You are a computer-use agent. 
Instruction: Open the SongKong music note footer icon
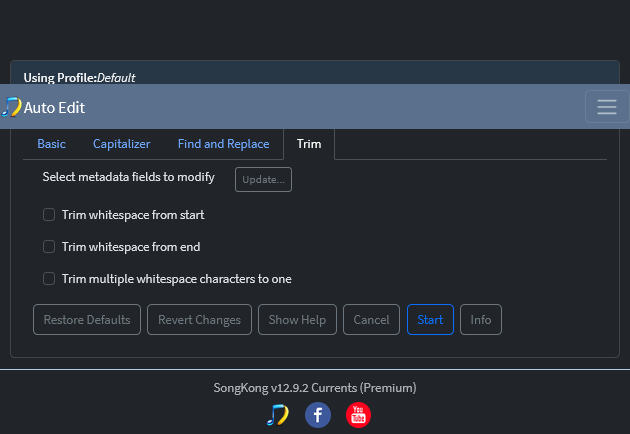tap(278, 415)
